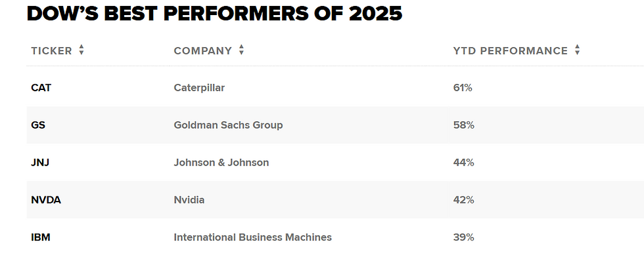Viewport: 644px width, 260px height.
Task: Click International Business Machines name
Action: click(252, 238)
